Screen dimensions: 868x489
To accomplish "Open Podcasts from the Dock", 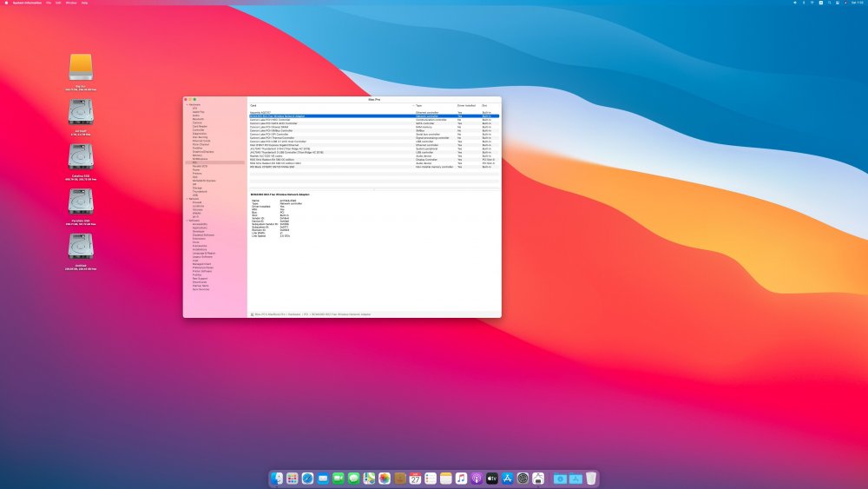I will pos(477,478).
